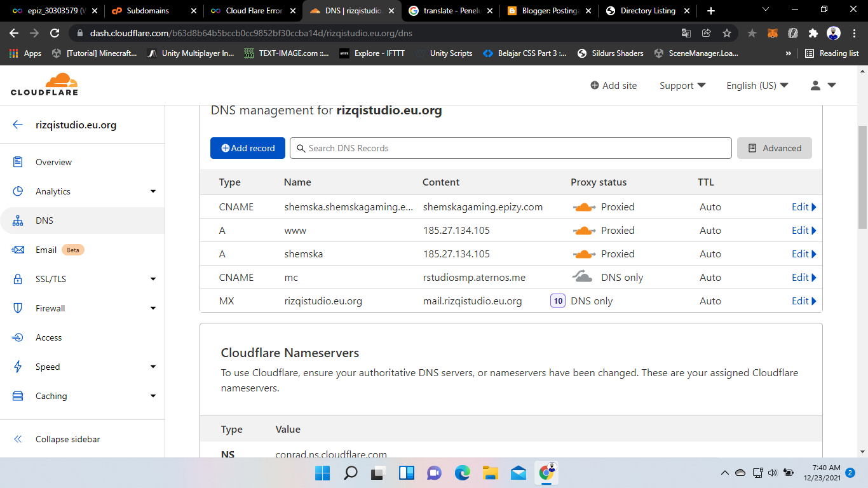
Task: Click the Proxied cloud for shemska A record
Action: click(584, 254)
